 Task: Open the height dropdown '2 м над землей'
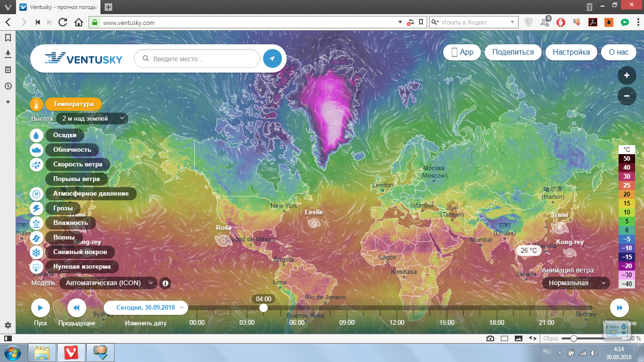92,119
